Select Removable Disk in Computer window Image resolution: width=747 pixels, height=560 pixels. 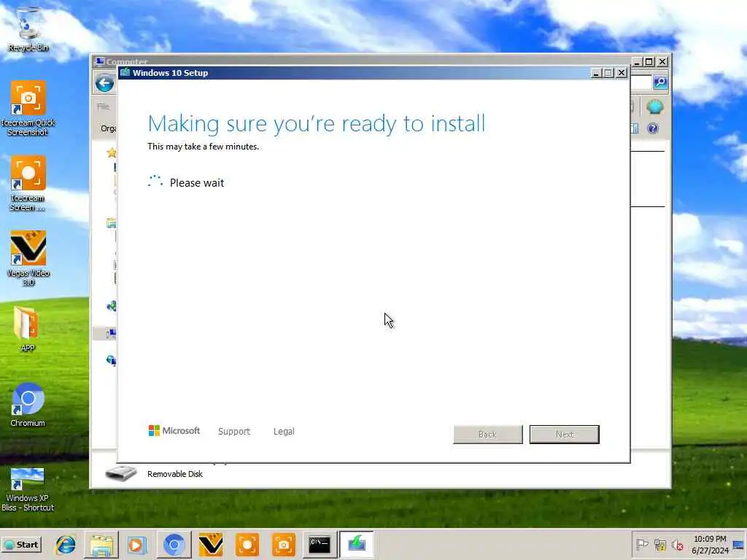175,474
